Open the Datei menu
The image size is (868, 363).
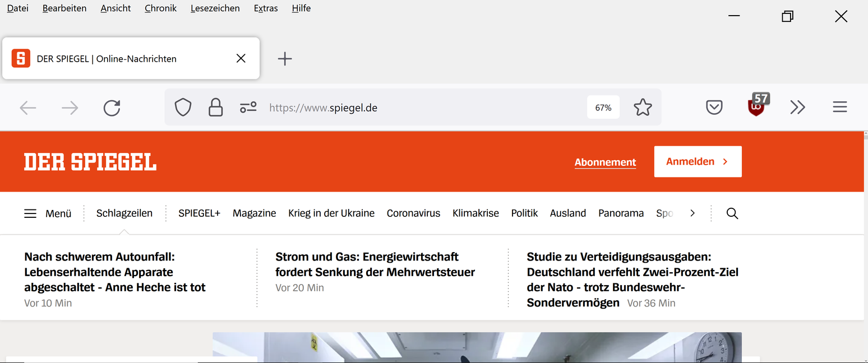click(17, 8)
